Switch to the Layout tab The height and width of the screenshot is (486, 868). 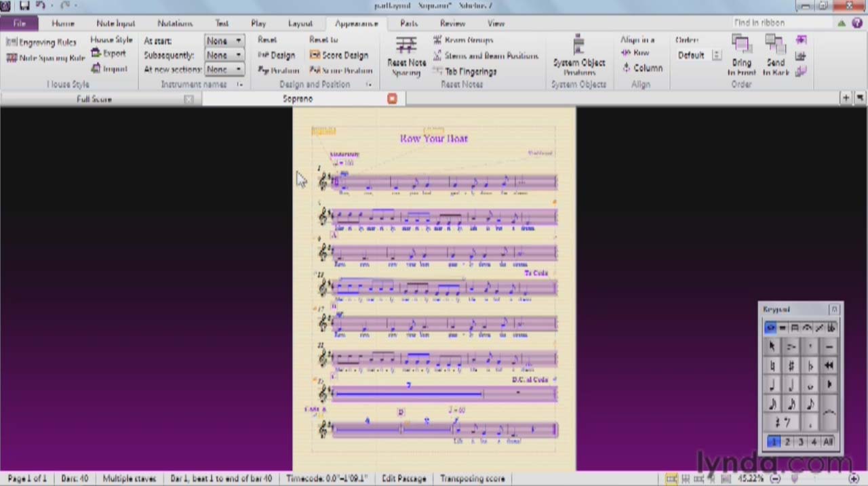coord(300,23)
